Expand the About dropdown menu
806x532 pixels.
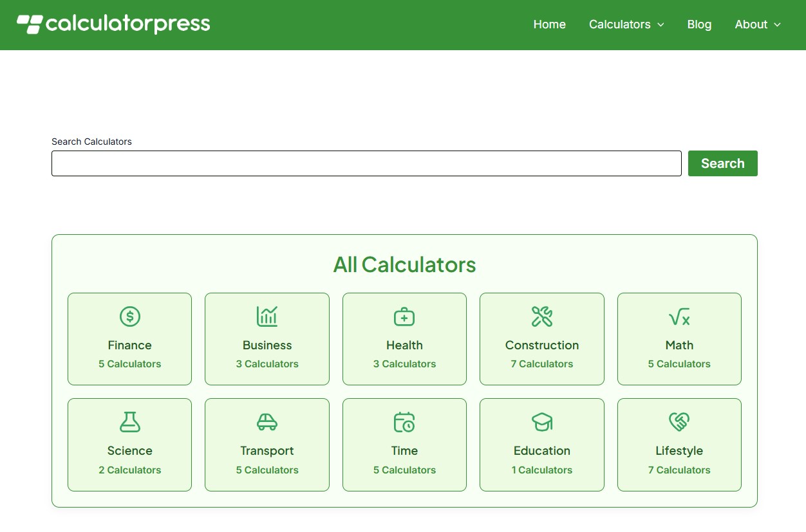758,24
